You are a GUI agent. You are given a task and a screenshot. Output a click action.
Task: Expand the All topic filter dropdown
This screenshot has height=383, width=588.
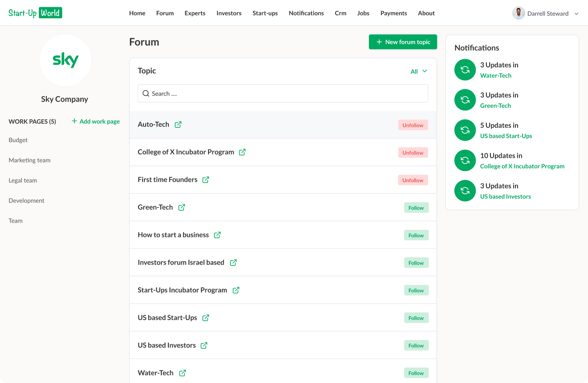click(419, 71)
